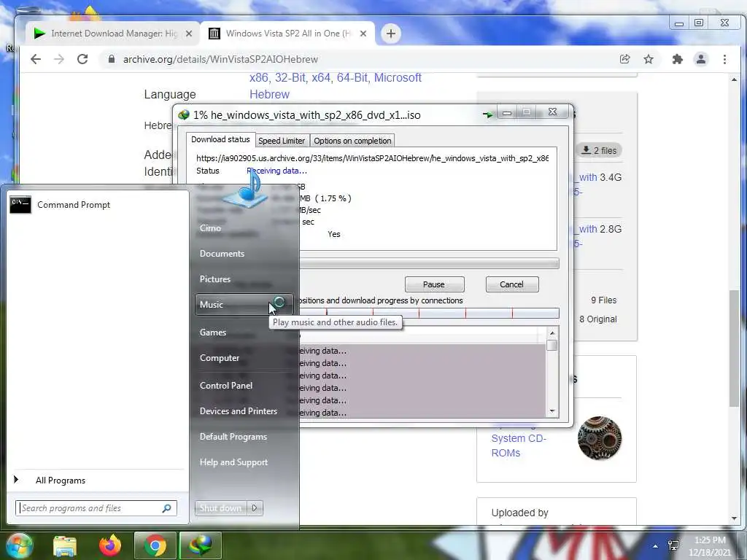Open the 2 files download list
This screenshot has height=560, width=747.
[x=600, y=150]
